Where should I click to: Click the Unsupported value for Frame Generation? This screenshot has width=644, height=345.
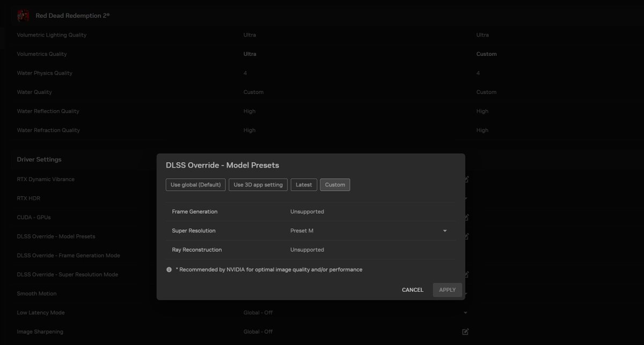pos(307,212)
